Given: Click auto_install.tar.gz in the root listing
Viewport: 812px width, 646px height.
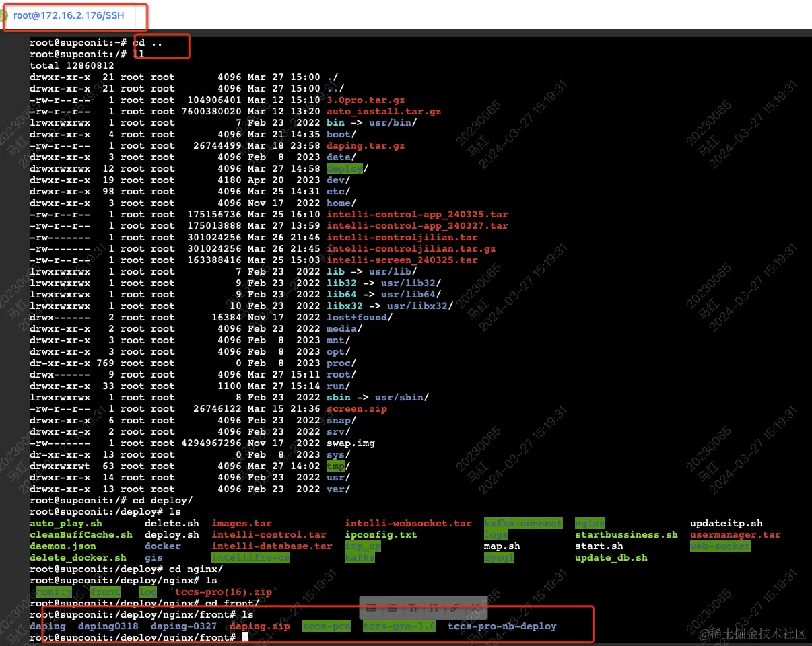Looking at the screenshot, I should coord(384,111).
